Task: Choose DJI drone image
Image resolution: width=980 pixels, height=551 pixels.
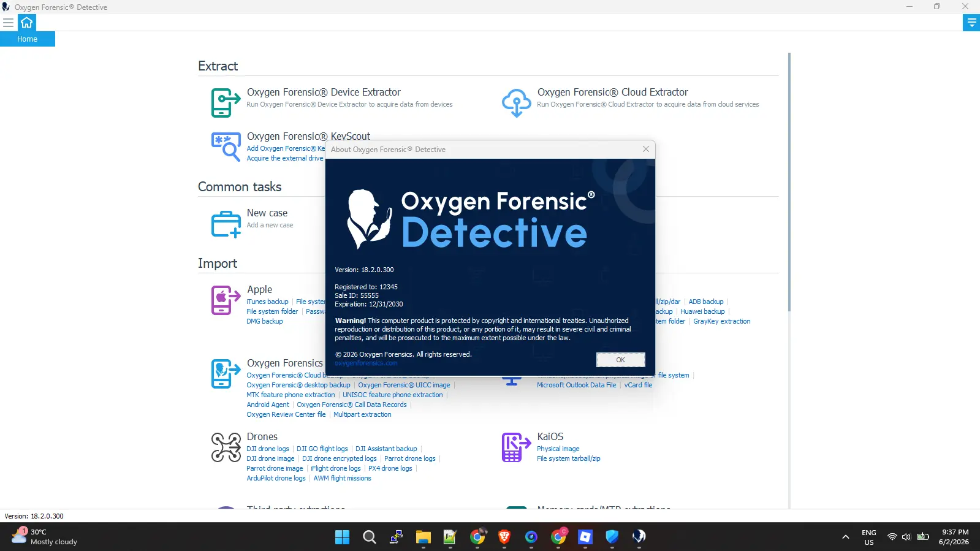Action: [270, 458]
